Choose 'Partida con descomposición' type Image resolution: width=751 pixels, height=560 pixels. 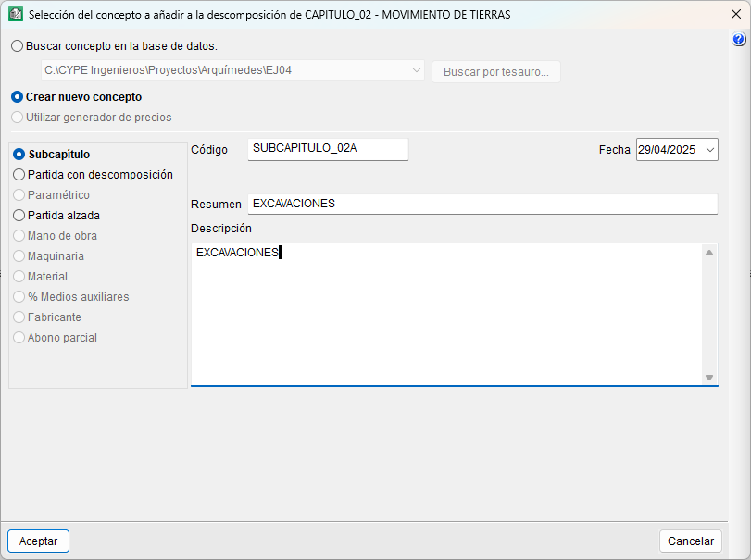pyautogui.click(x=93, y=175)
